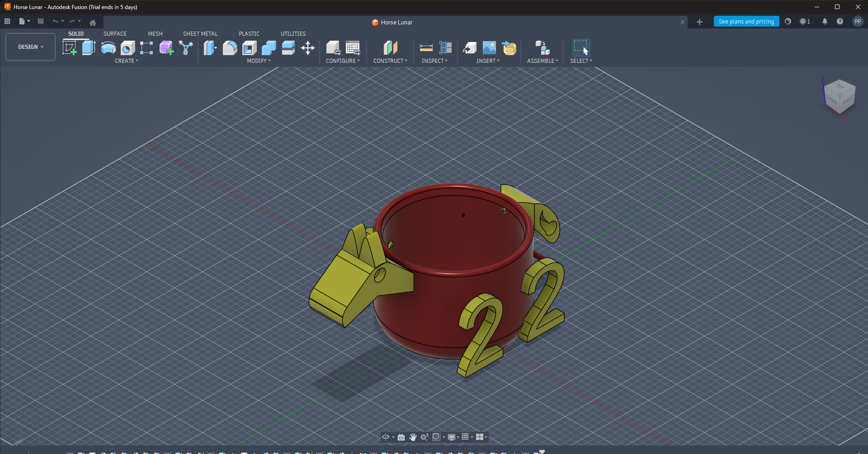
Task: Activate the Pan hand tool
Action: pyautogui.click(x=413, y=437)
